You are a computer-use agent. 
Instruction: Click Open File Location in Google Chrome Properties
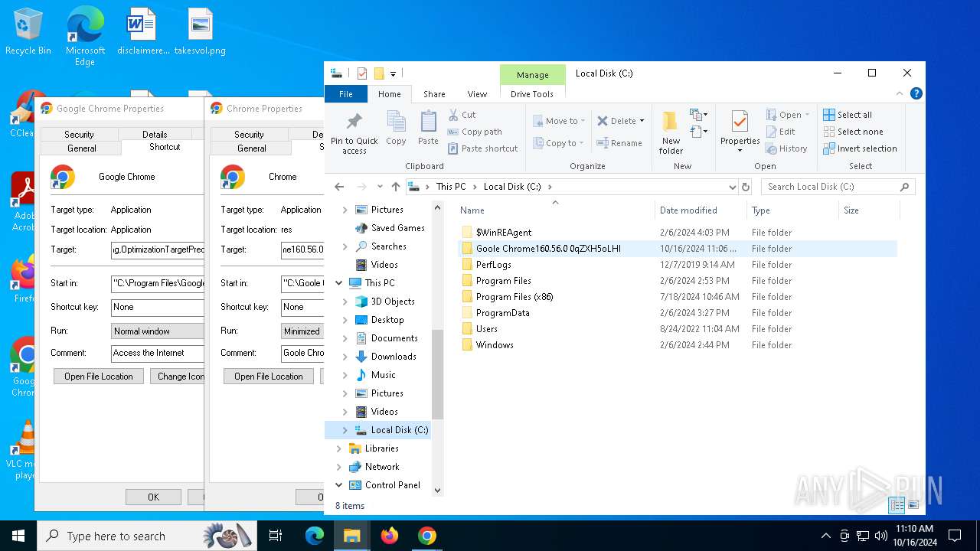99,377
